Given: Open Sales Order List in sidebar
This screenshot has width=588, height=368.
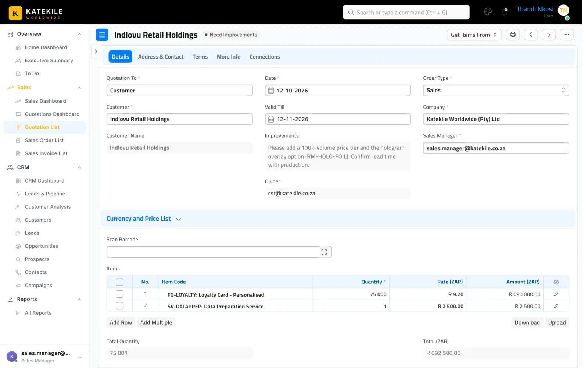Looking at the screenshot, I should tap(44, 140).
